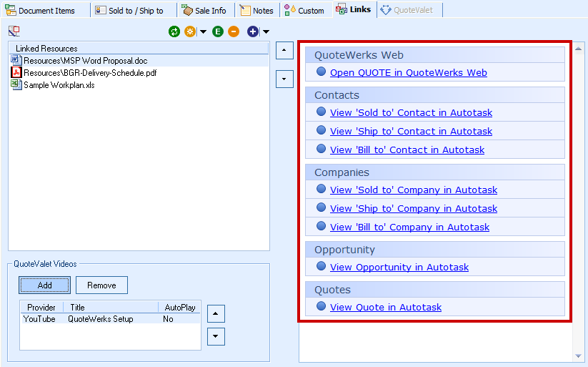Image resolution: width=588 pixels, height=367 pixels.
Task: Click the blue plus add icon
Action: (253, 31)
